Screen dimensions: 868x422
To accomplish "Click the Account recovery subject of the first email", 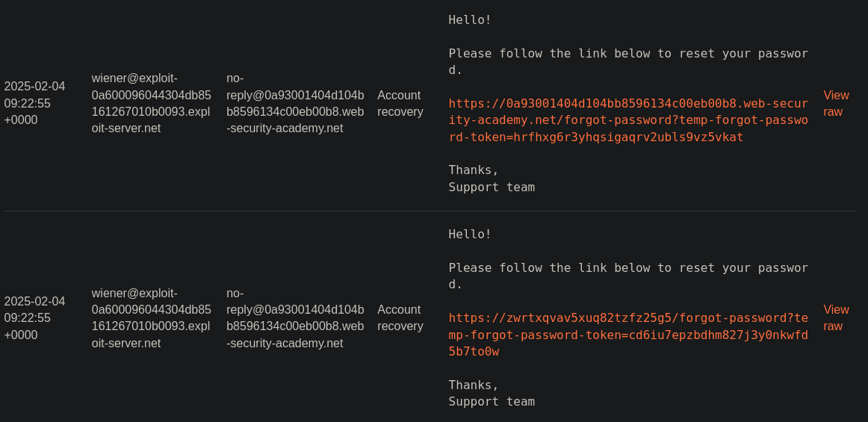I will point(400,104).
